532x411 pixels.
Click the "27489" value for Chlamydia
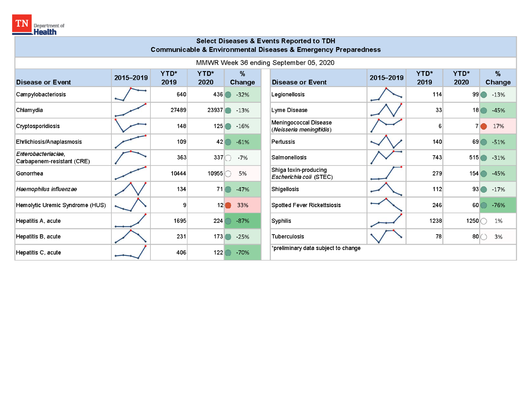[x=178, y=110]
